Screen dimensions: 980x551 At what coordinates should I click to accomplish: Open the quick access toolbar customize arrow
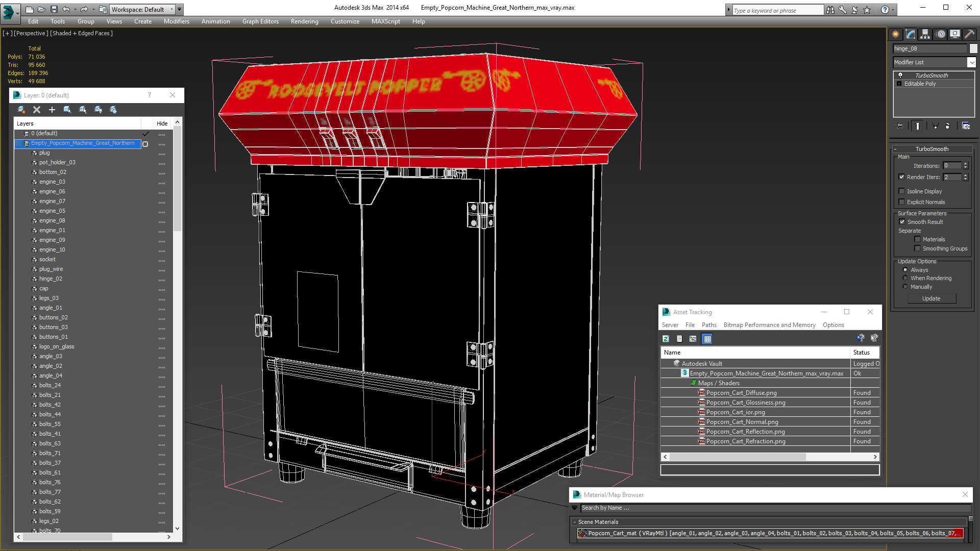coord(180,9)
